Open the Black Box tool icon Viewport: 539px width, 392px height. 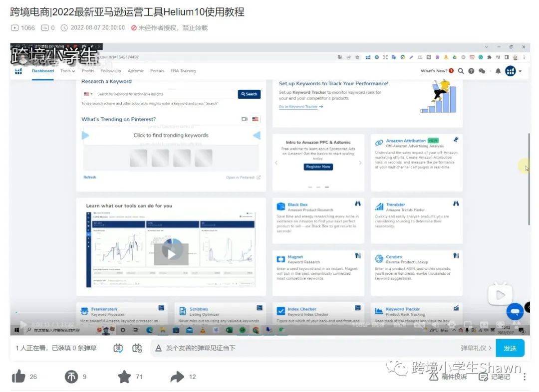pos(281,206)
